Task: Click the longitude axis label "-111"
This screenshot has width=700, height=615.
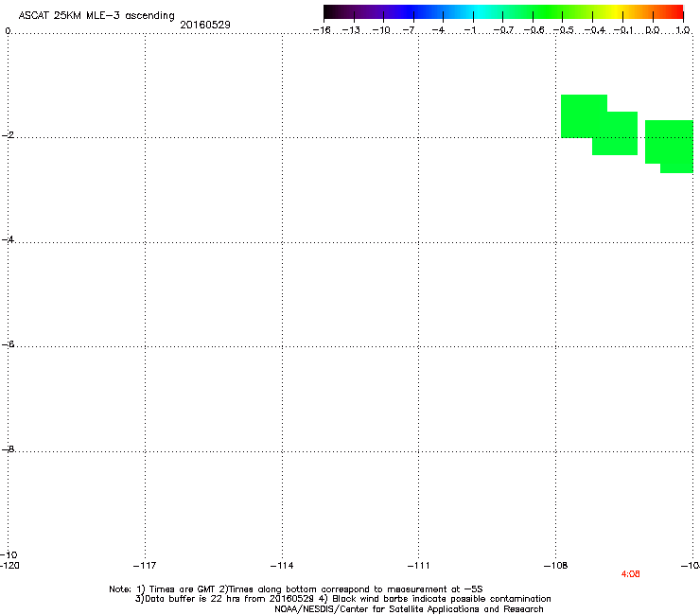Action: (418, 566)
